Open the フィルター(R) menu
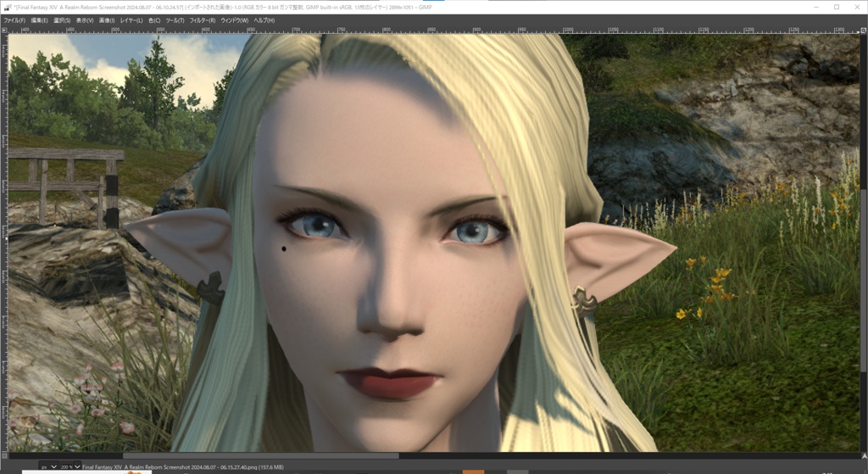The image size is (868, 474). point(202,20)
